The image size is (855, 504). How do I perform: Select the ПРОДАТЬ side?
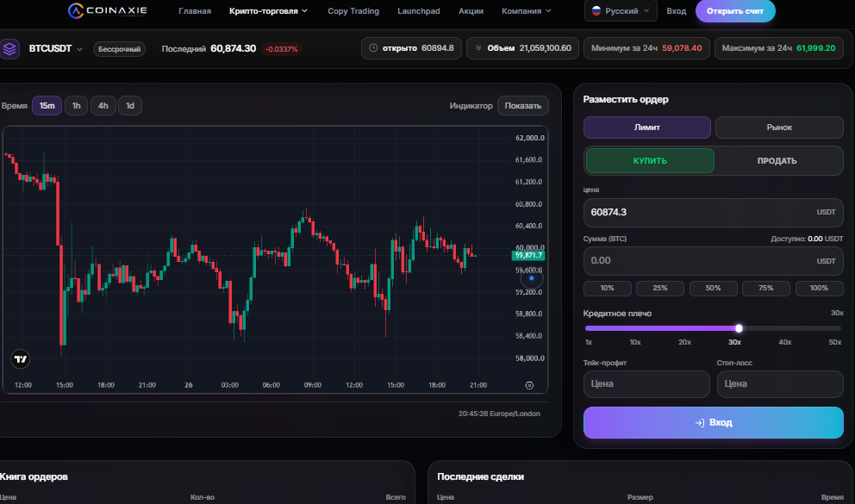(x=777, y=161)
